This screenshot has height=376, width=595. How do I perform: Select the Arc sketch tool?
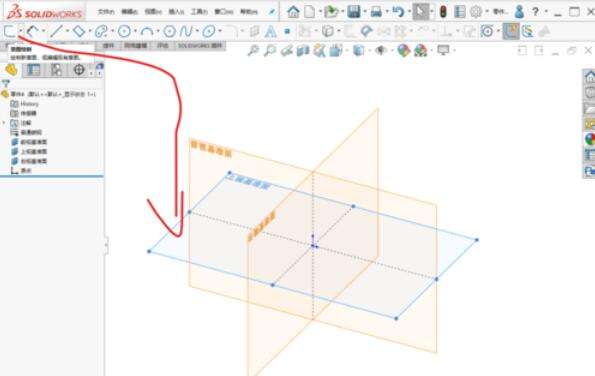click(x=146, y=31)
